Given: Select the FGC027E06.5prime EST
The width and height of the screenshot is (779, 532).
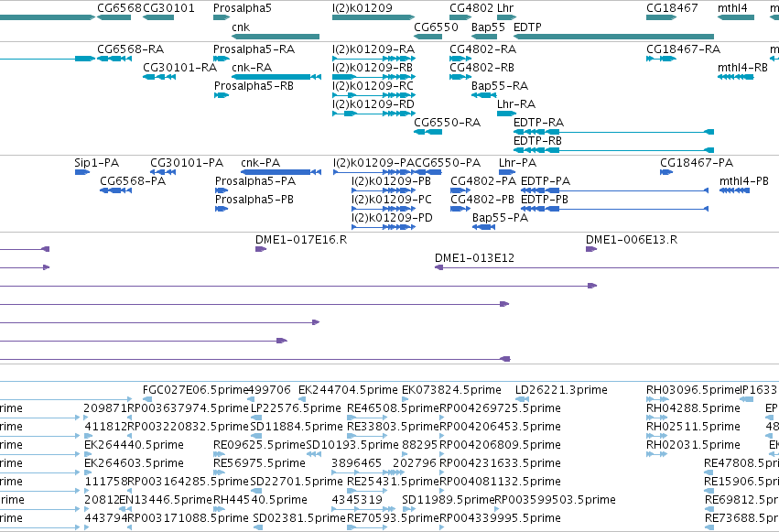Looking at the screenshot, I should coord(147,399).
